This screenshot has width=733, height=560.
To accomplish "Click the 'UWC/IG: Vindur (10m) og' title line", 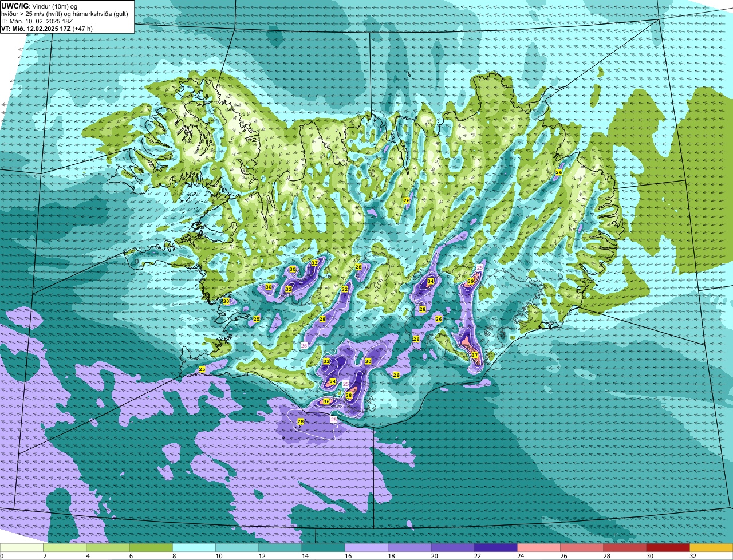I will coord(40,6).
